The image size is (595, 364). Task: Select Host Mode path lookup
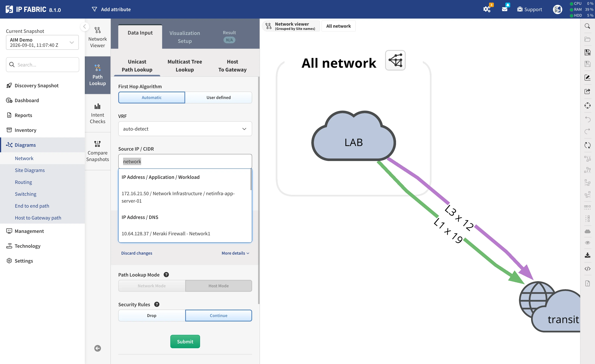point(218,286)
